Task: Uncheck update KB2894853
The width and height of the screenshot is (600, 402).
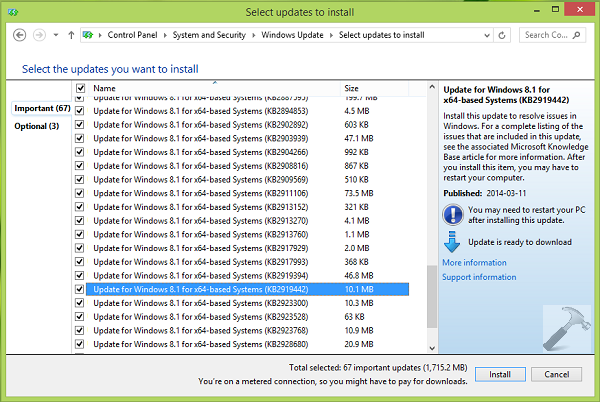Action: (x=80, y=111)
